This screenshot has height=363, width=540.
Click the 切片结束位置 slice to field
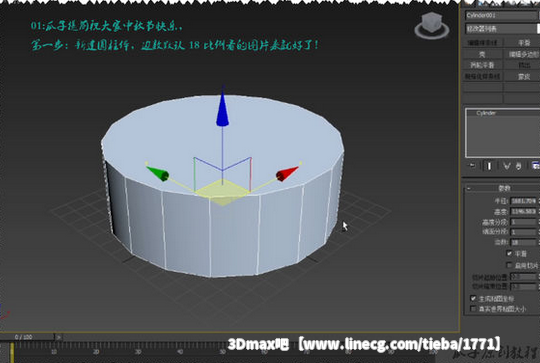[523, 287]
